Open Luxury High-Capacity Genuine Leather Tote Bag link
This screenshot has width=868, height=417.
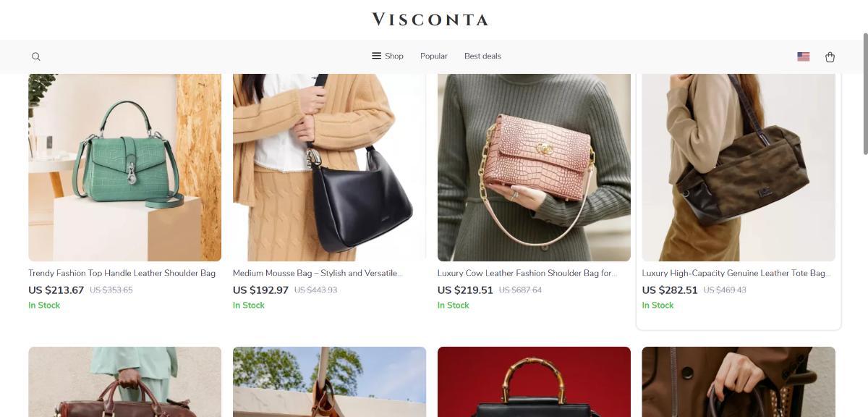coord(736,273)
